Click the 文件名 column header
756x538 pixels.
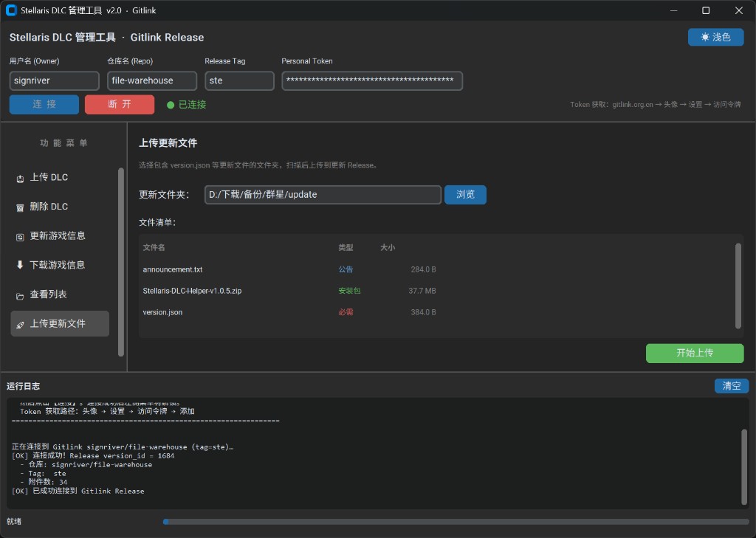[x=154, y=247]
